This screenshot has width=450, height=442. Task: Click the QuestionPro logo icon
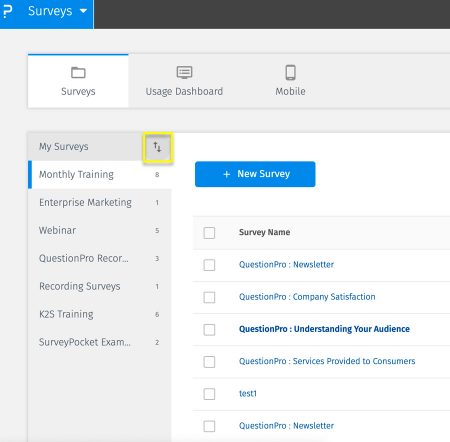pyautogui.click(x=7, y=11)
